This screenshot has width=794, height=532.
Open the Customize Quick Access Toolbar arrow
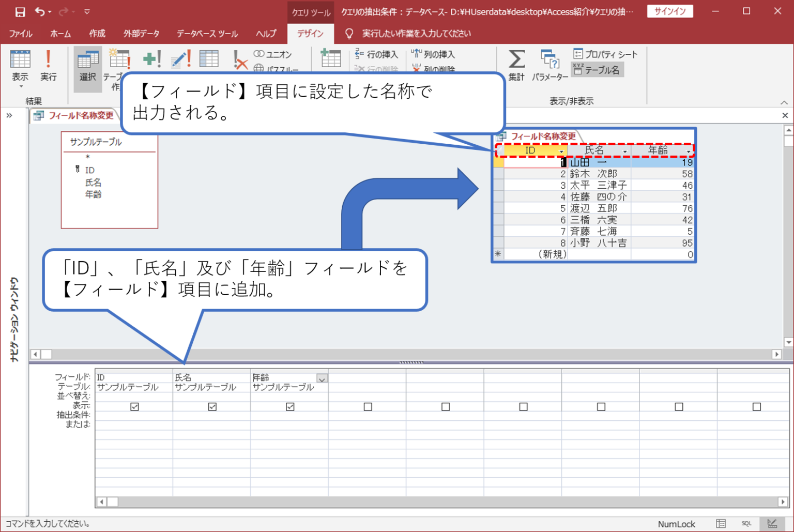pyautogui.click(x=87, y=11)
